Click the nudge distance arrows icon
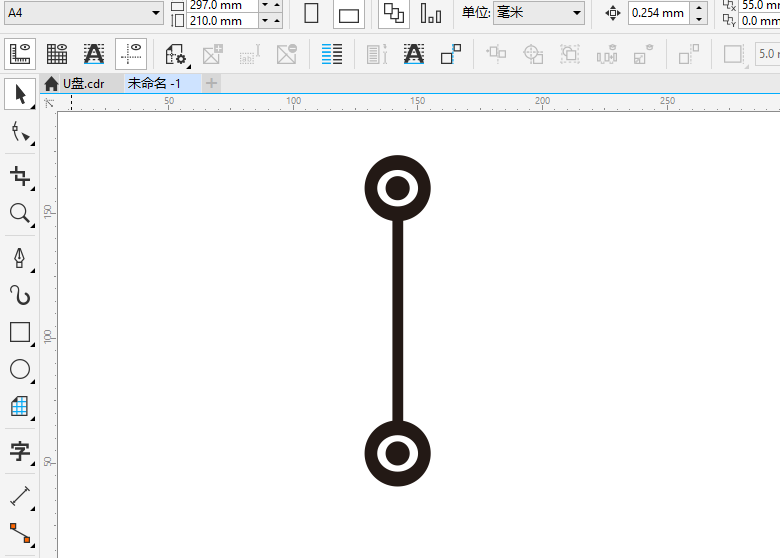Viewport: 780px width, 558px height. tap(612, 13)
